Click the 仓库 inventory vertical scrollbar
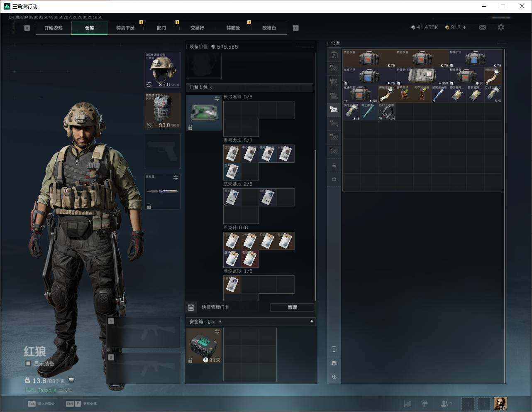 click(x=505, y=216)
